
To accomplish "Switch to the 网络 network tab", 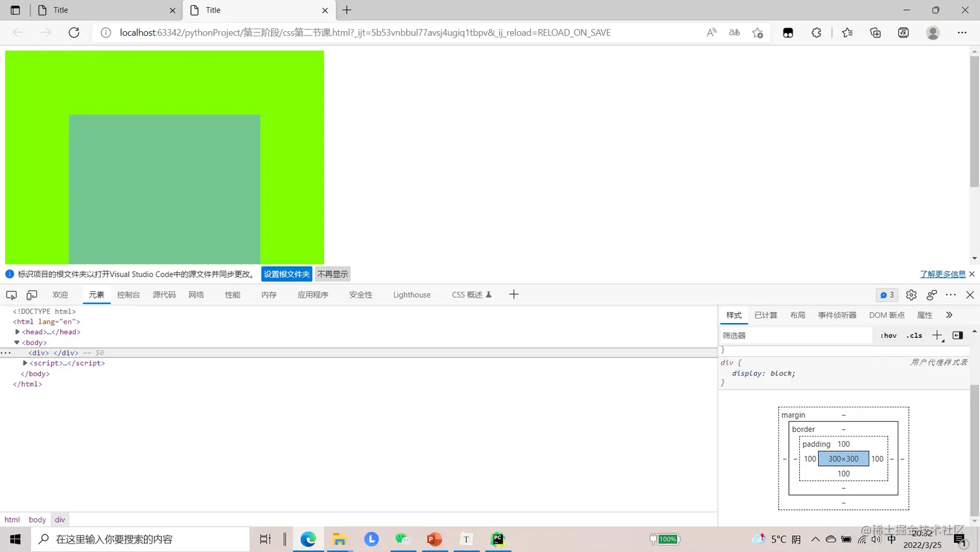I will [196, 294].
